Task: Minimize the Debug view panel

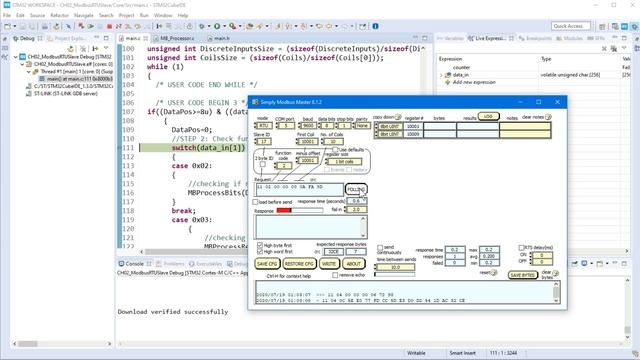Action: (x=97, y=38)
